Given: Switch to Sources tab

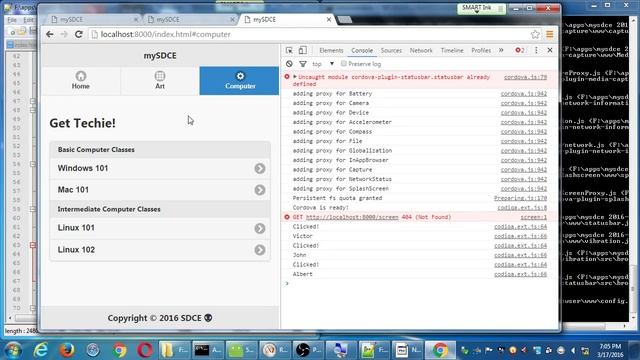Looking at the screenshot, I should click(x=391, y=50).
